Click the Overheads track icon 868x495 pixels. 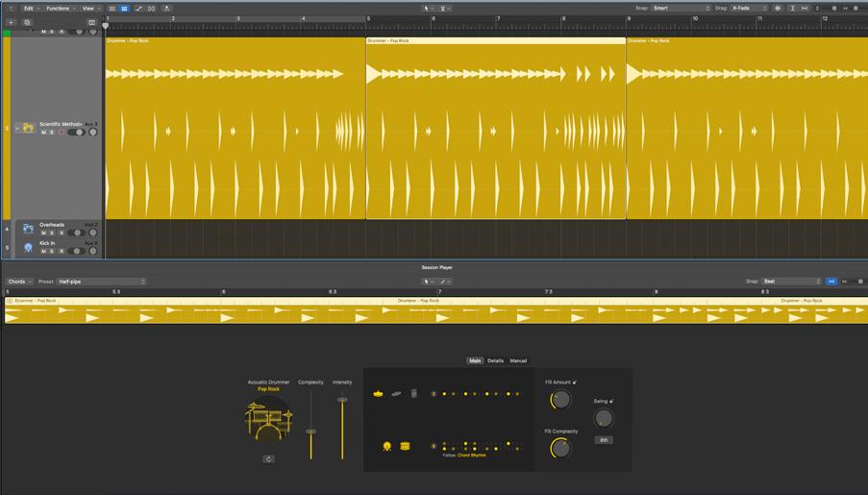(28, 229)
